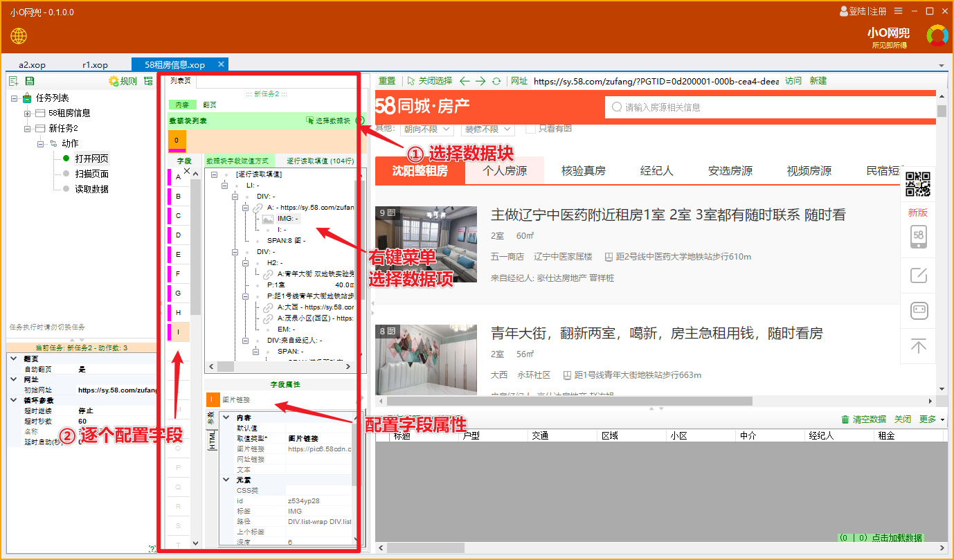This screenshot has width=954, height=560.
Task: Click the 选择数据块 select data block button
Action: [328, 120]
